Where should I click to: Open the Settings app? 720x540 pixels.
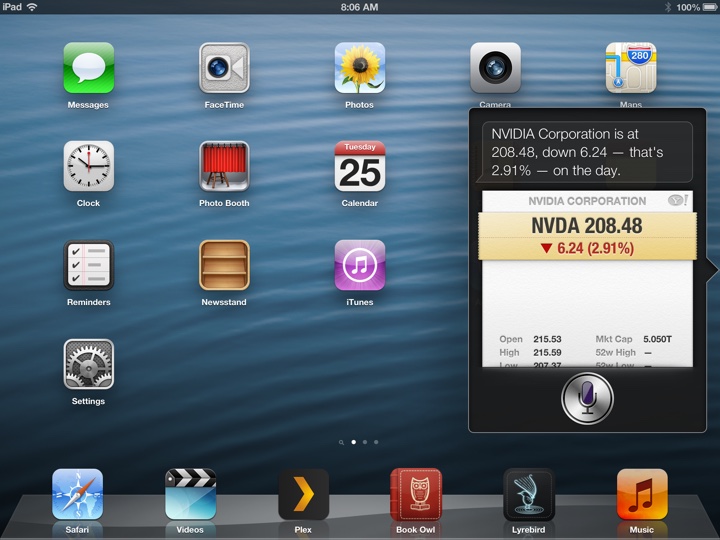click(89, 364)
